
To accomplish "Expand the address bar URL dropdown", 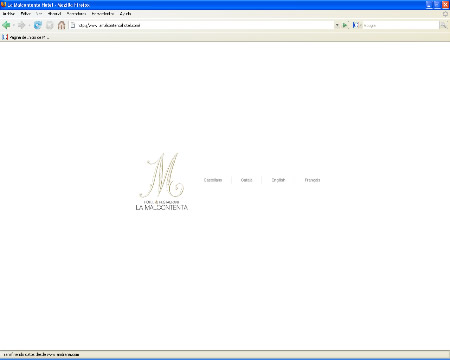I will pos(337,25).
